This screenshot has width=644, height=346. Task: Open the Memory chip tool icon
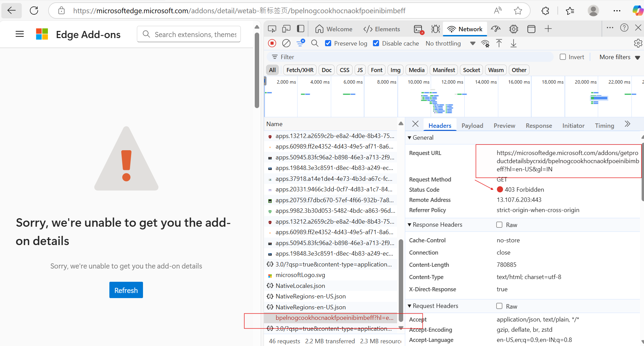514,29
